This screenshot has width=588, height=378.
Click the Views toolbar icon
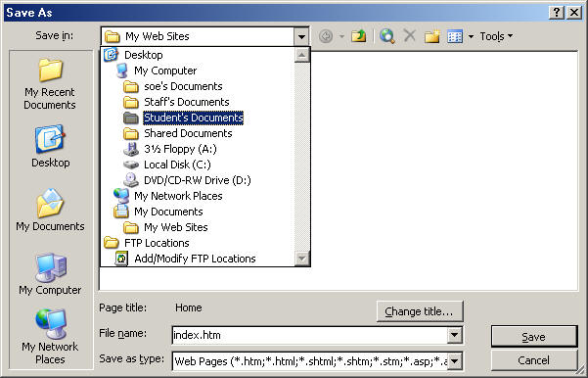[x=455, y=36]
